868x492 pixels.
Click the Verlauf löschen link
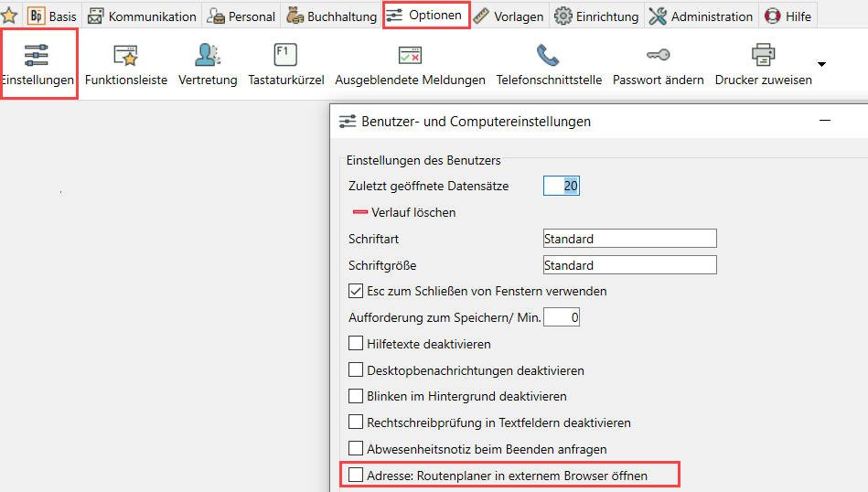(x=413, y=212)
